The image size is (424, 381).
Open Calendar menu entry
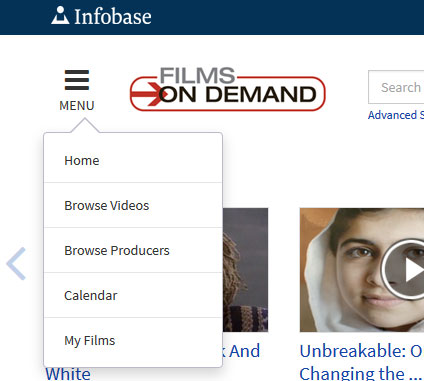[133, 295]
